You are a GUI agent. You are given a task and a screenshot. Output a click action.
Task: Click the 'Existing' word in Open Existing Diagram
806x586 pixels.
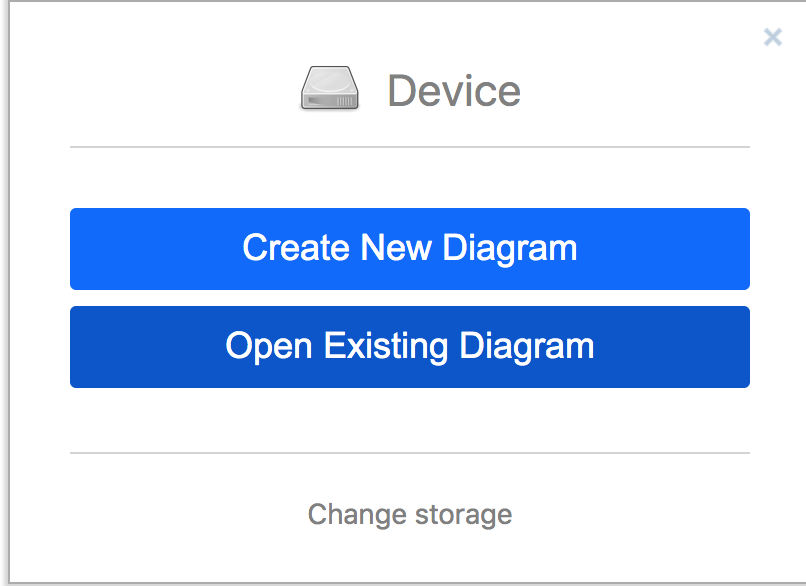pyautogui.click(x=386, y=346)
